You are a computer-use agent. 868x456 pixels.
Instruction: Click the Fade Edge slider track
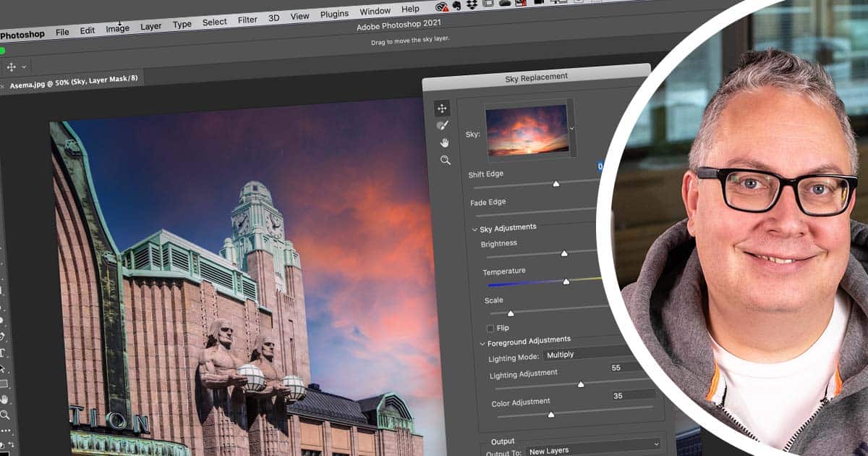pos(535,212)
